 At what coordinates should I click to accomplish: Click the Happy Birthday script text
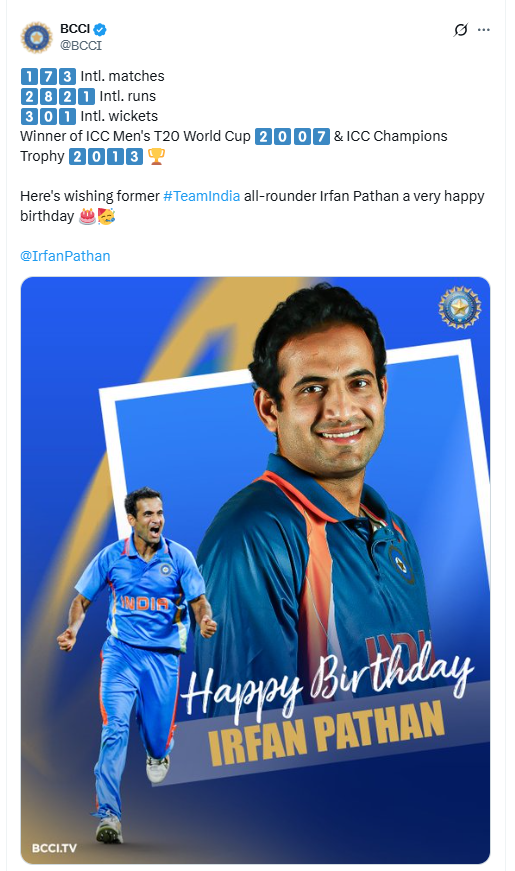(327, 678)
